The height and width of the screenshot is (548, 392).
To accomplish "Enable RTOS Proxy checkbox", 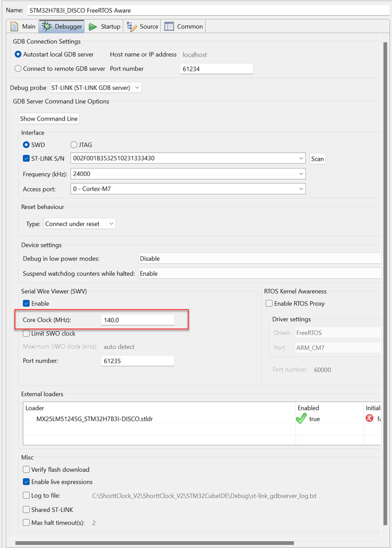I will 269,303.
